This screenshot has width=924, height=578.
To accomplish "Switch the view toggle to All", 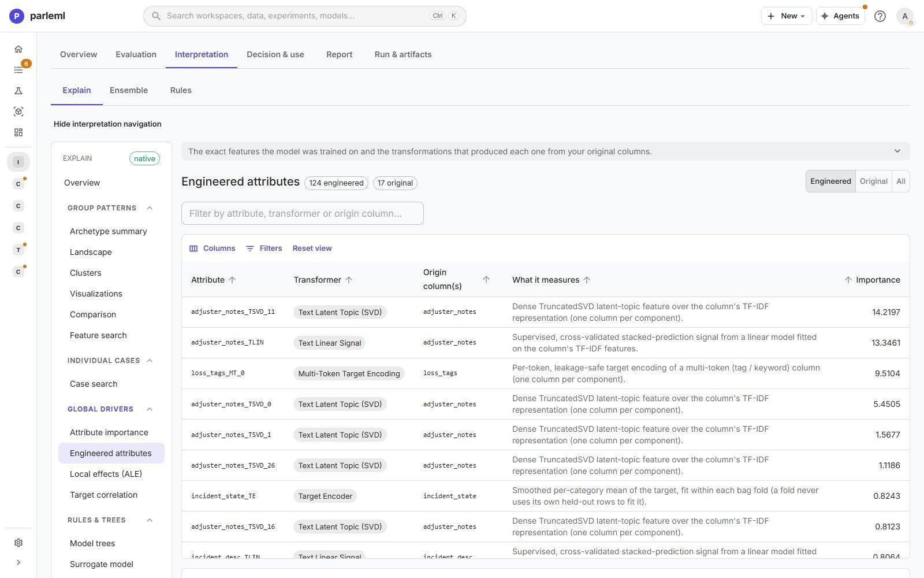I will point(900,181).
